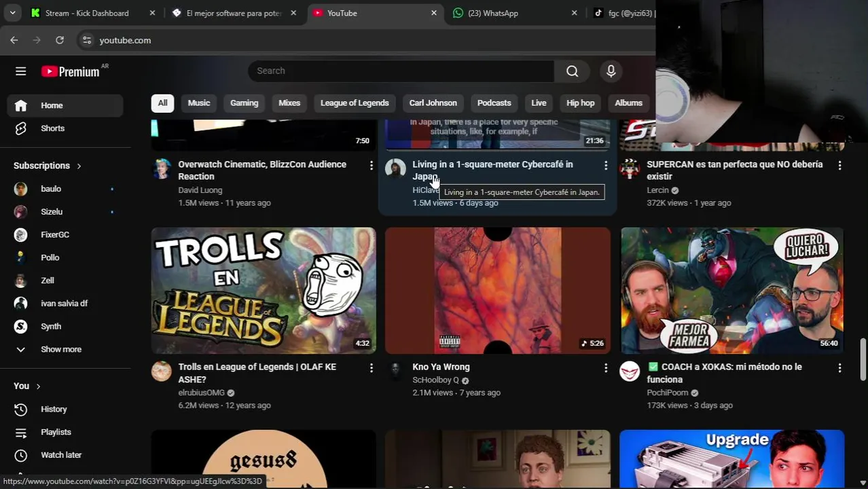
Task: Click into the YouTube search field
Action: click(x=401, y=71)
